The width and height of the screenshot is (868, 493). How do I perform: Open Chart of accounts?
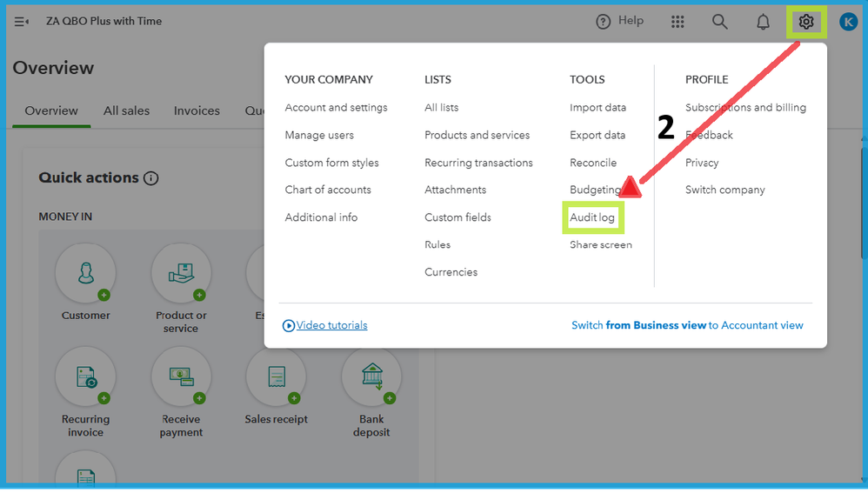click(328, 190)
